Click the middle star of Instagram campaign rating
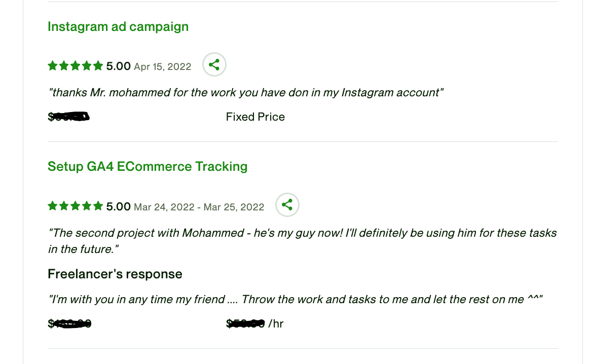 point(75,66)
